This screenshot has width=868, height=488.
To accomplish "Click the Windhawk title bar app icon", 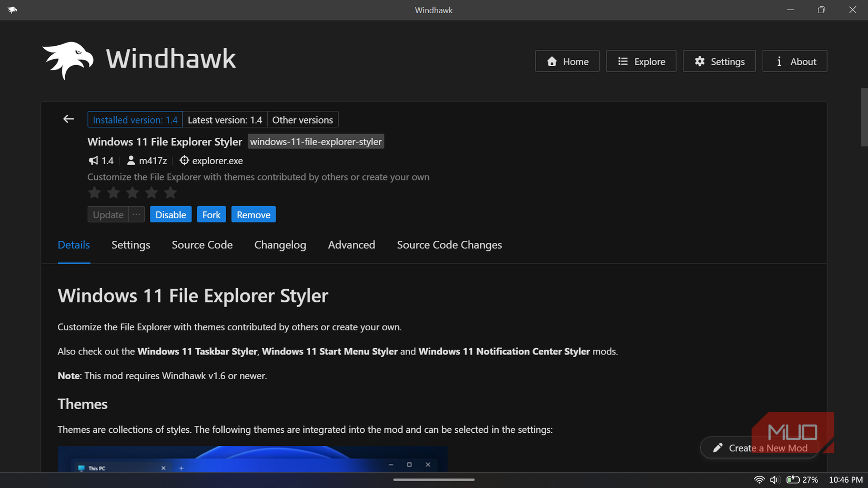I will (x=13, y=10).
